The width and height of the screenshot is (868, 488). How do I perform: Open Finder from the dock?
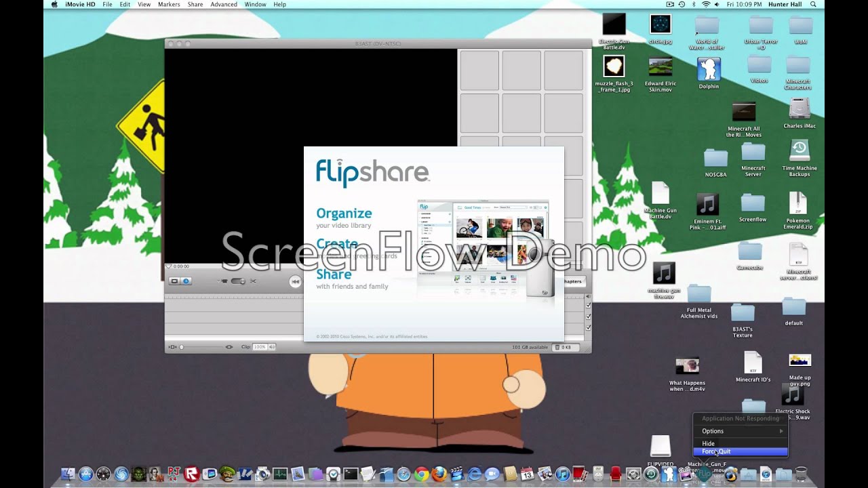tap(68, 474)
